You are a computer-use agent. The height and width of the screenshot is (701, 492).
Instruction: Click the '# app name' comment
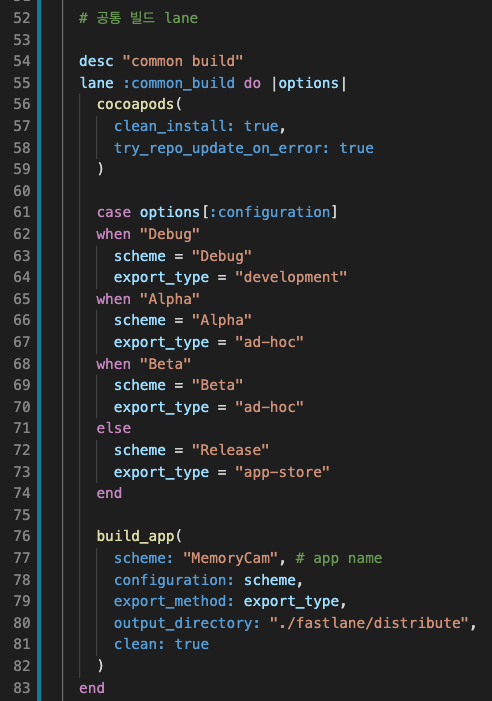[x=339, y=558]
